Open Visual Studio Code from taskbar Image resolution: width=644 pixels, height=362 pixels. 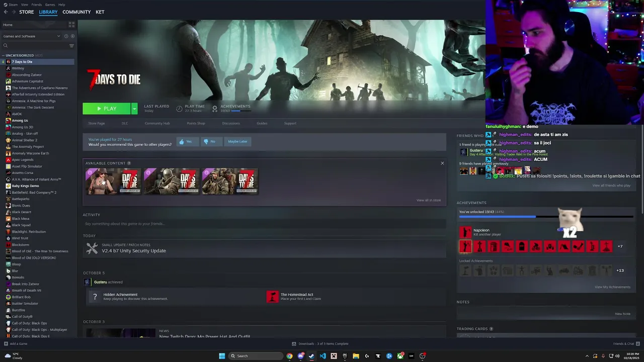tap(323, 356)
